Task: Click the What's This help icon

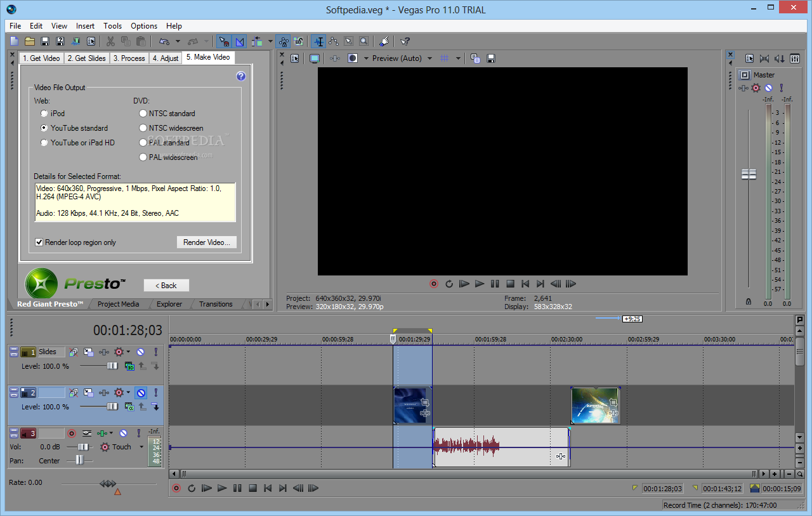Action: 405,41
